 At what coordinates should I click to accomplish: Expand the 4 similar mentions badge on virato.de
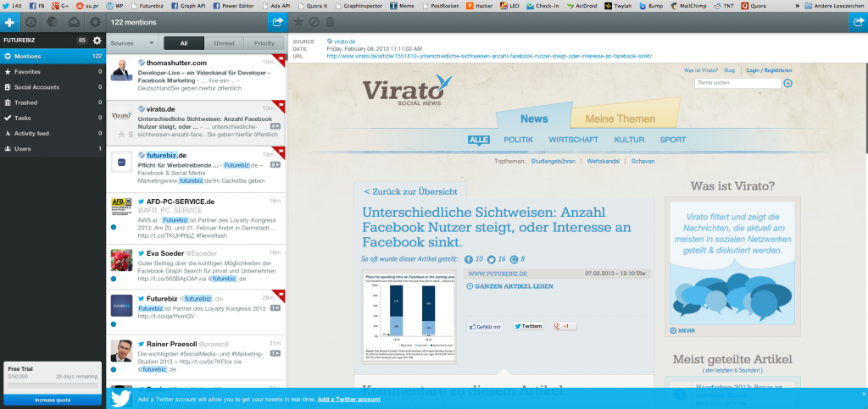point(275,126)
